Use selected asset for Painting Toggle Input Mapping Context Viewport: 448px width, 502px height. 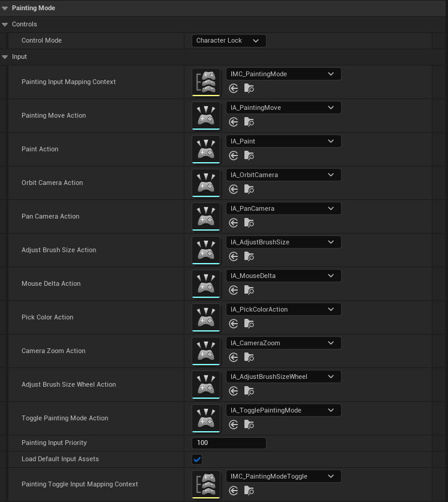tap(234, 491)
